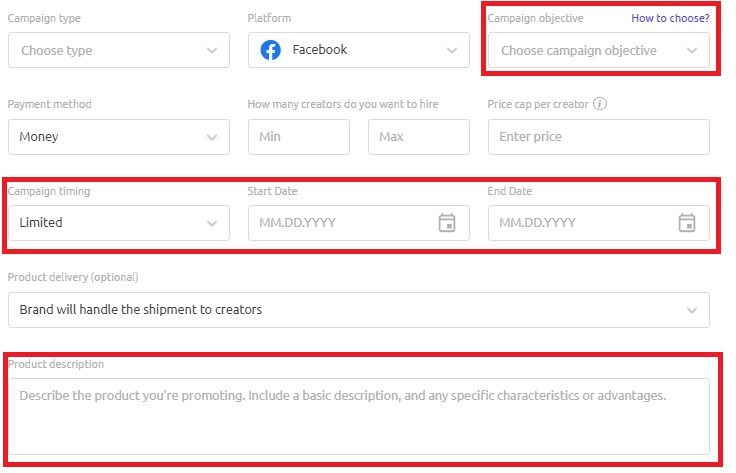Open the Choose campaign objective dropdown
Viewport: 736px width, 473px height.
click(x=599, y=50)
